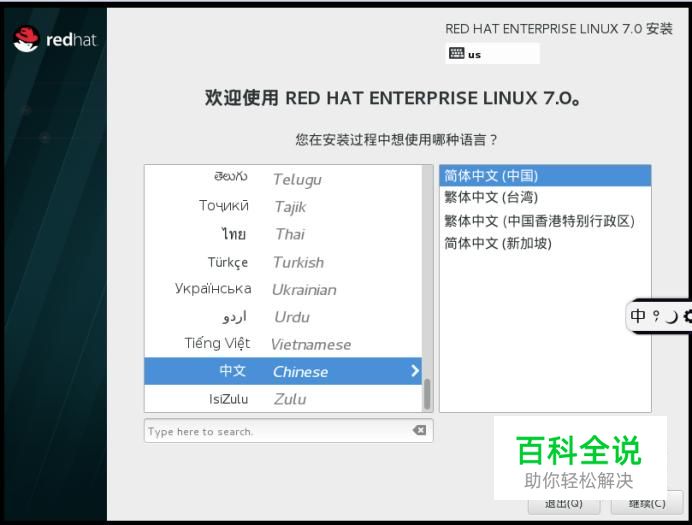Click the moon icon in IME bar
Screen dimensions: 692x525
671,316
